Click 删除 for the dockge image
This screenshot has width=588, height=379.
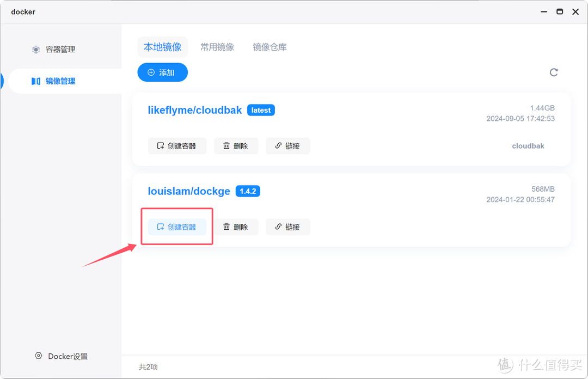tap(236, 227)
